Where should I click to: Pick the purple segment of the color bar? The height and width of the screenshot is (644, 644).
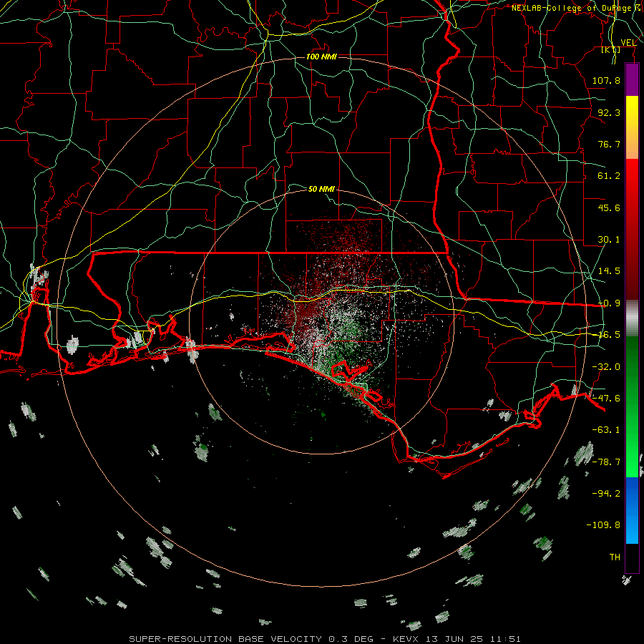click(632, 79)
